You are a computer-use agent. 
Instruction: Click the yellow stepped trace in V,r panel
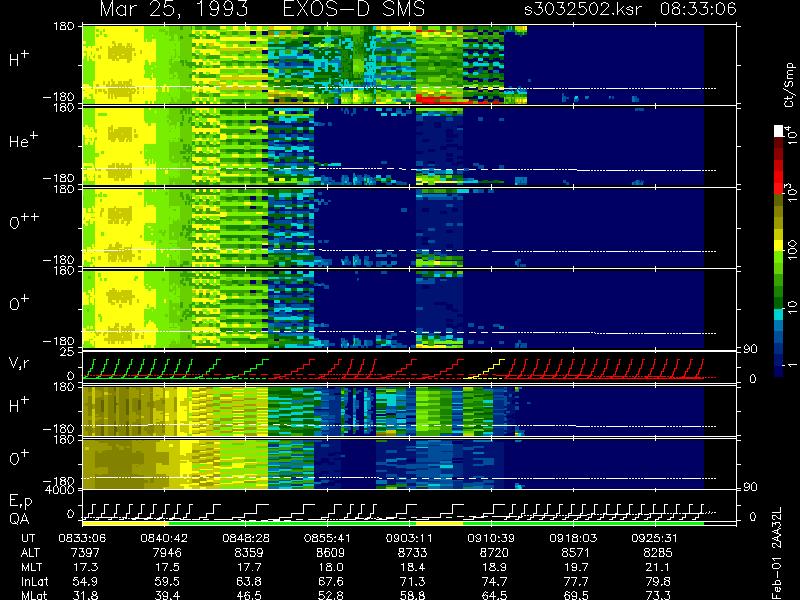point(485,369)
